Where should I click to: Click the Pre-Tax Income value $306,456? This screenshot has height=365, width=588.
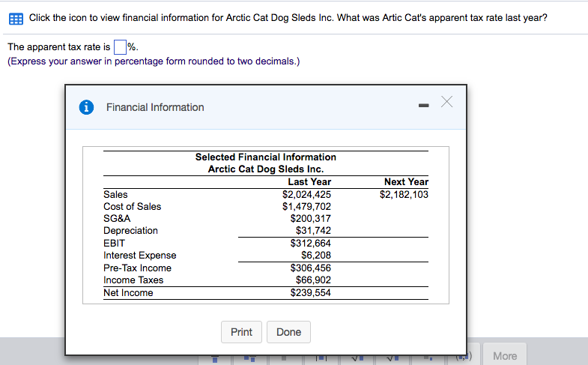tap(310, 268)
